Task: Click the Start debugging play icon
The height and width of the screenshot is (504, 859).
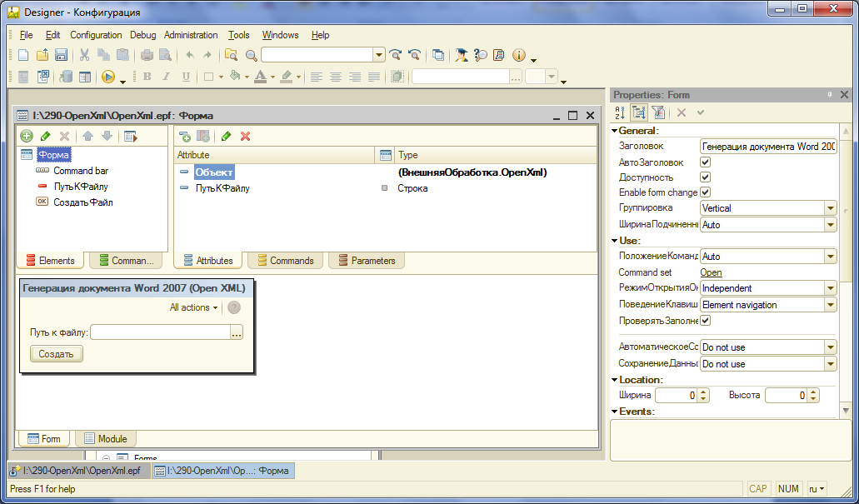Action: 107,77
